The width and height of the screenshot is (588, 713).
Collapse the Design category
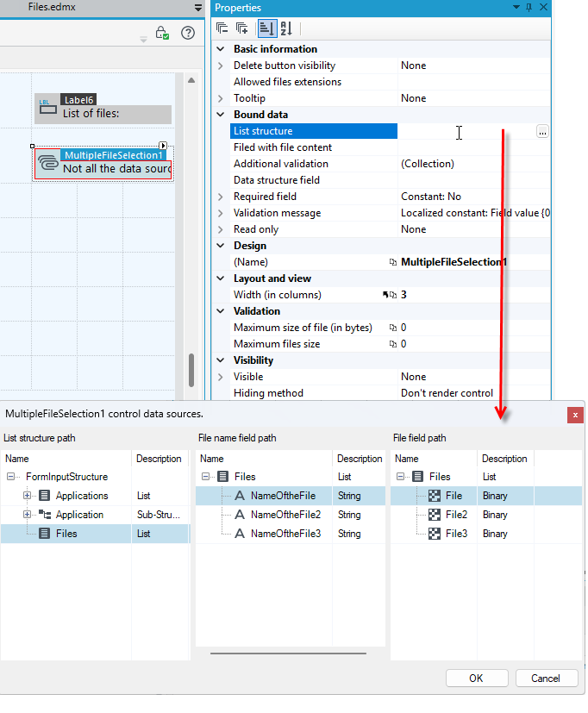click(221, 246)
